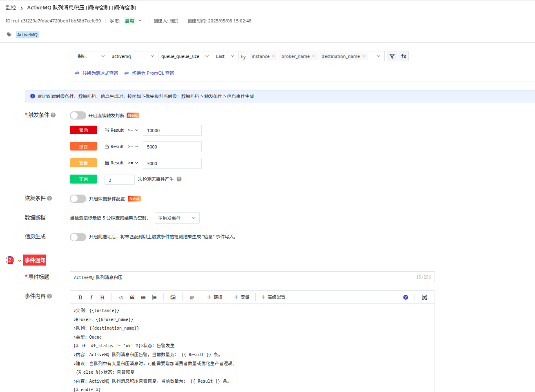
Task: Click the red 紧急 level badge
Action: click(83, 130)
